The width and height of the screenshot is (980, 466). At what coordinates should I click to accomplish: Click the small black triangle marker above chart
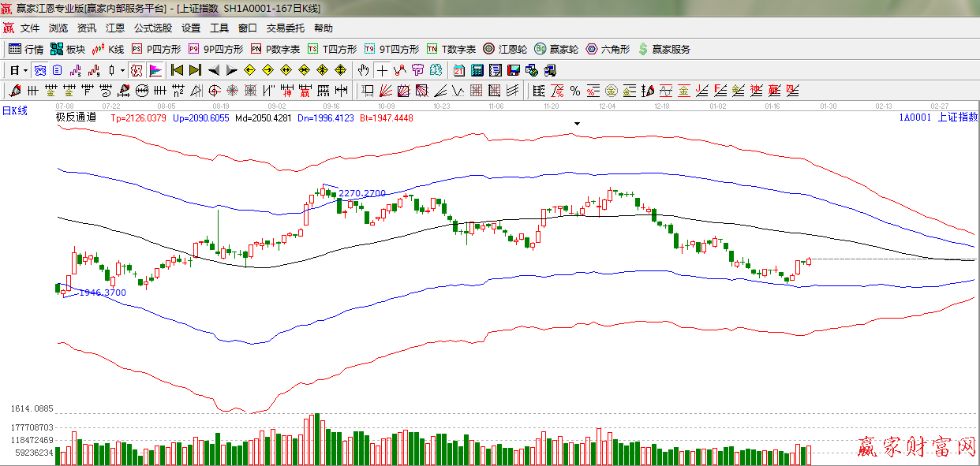(x=578, y=124)
